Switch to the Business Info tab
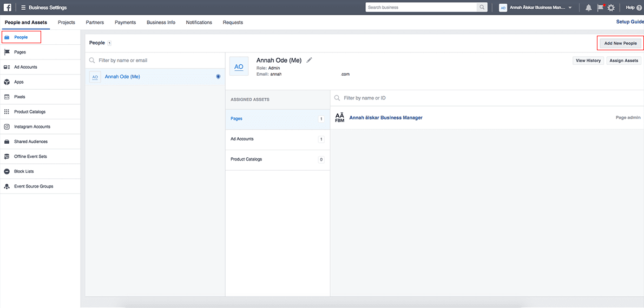644x308 pixels. point(161,23)
